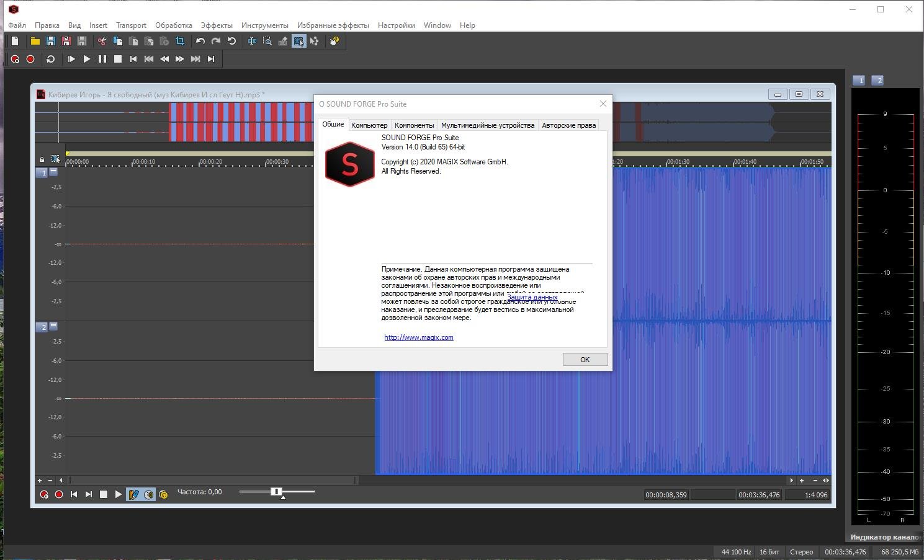Select the Magnify zoom tool icon
This screenshot has height=560, width=924.
(267, 42)
